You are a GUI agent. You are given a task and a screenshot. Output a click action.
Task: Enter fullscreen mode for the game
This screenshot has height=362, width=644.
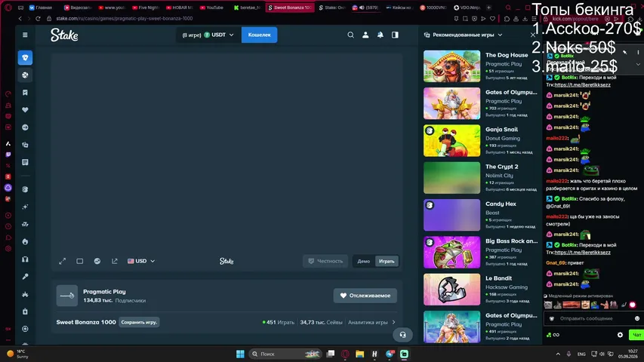pos(63,261)
